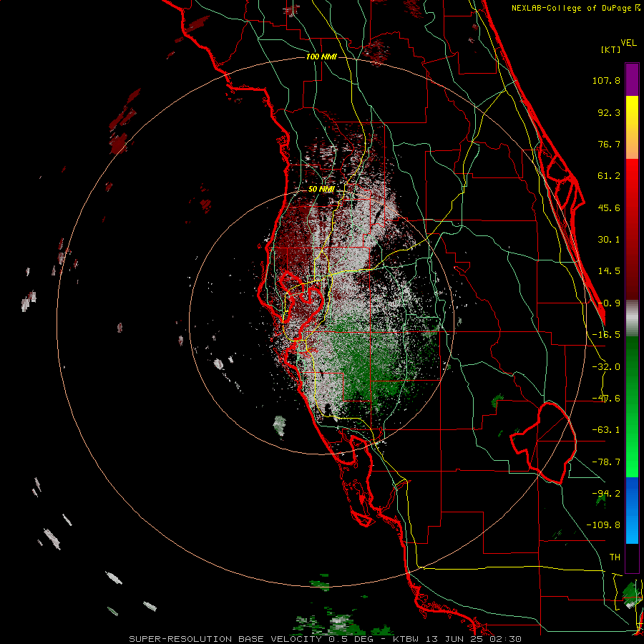Click the [KT] units label

pyautogui.click(x=611, y=49)
